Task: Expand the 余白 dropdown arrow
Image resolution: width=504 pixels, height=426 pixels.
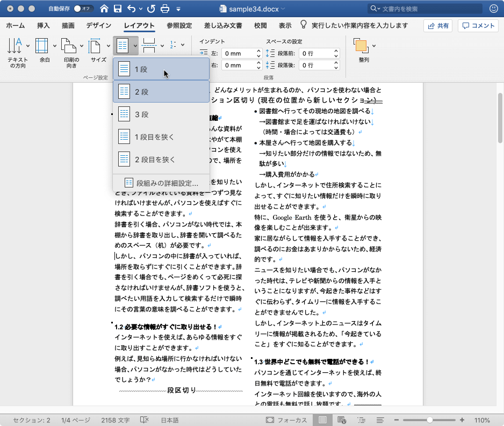Action: (x=55, y=45)
